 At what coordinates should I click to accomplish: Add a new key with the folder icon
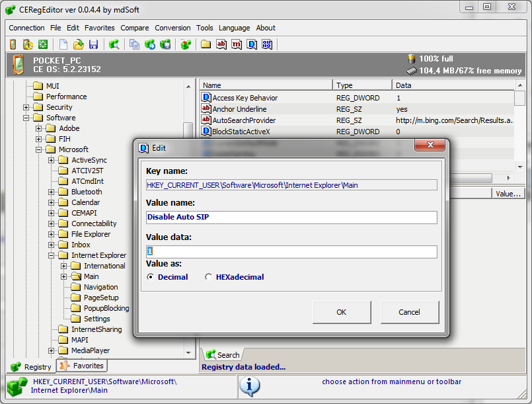coord(206,44)
